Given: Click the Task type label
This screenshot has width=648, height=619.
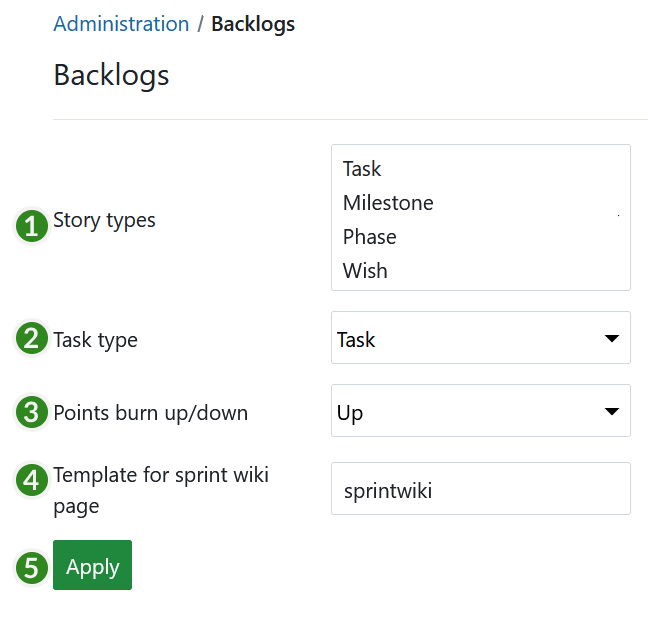Looking at the screenshot, I should click(95, 340).
